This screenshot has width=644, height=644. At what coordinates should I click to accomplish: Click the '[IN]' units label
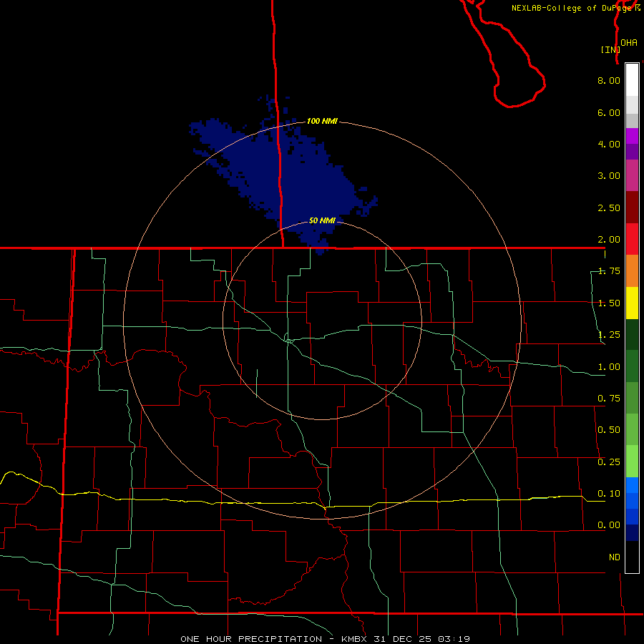tap(610, 49)
